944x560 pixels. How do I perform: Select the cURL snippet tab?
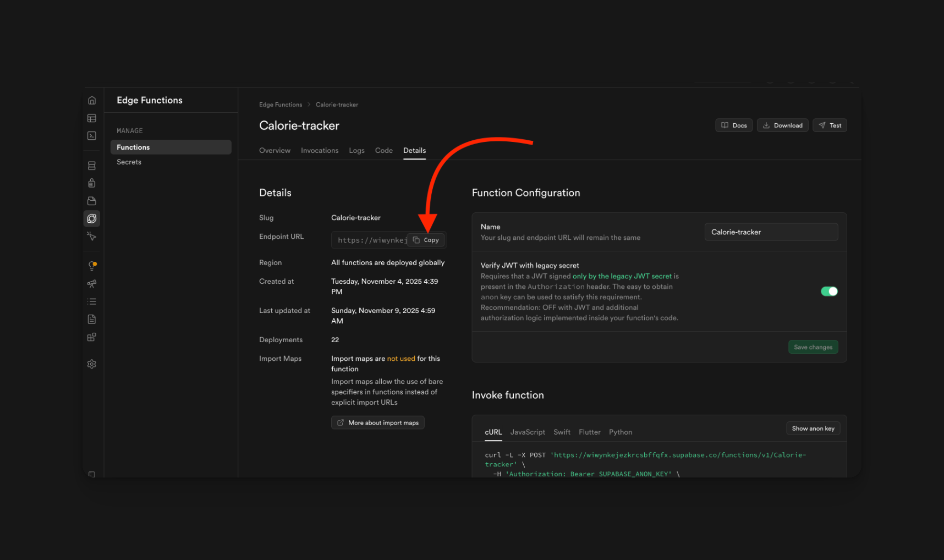pos(493,432)
